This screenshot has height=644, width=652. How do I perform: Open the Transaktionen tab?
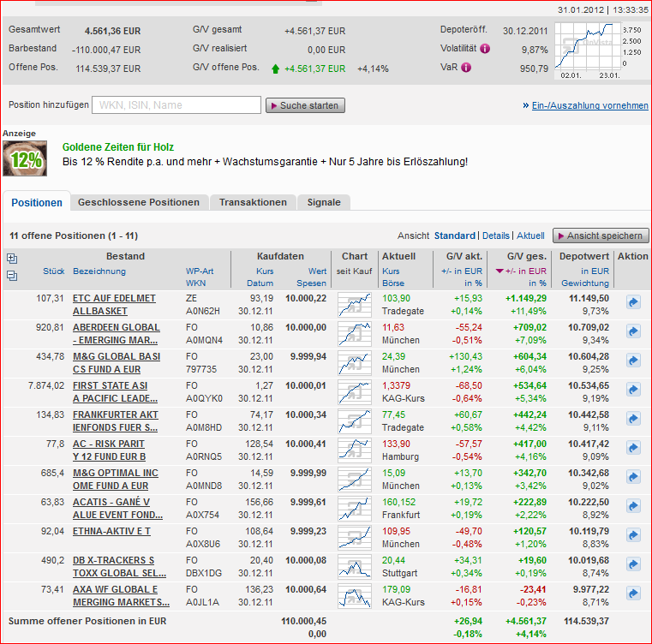tap(253, 202)
